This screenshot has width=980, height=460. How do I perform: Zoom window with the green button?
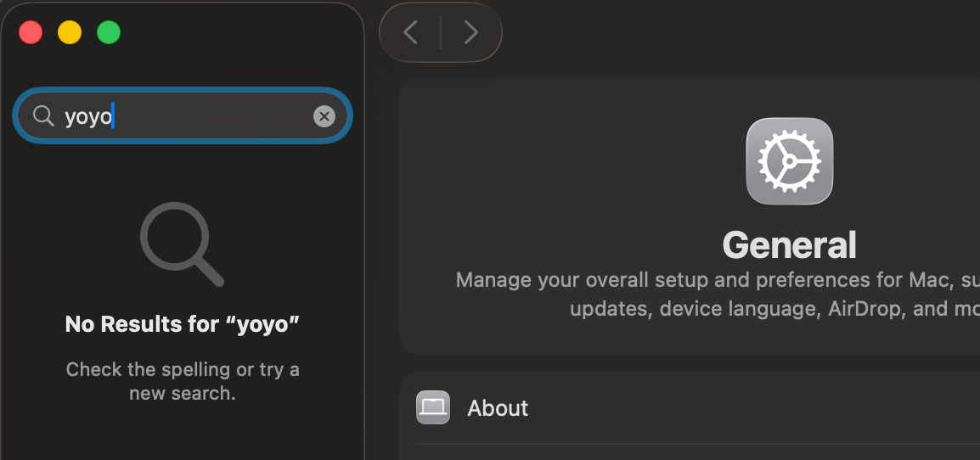[x=109, y=33]
